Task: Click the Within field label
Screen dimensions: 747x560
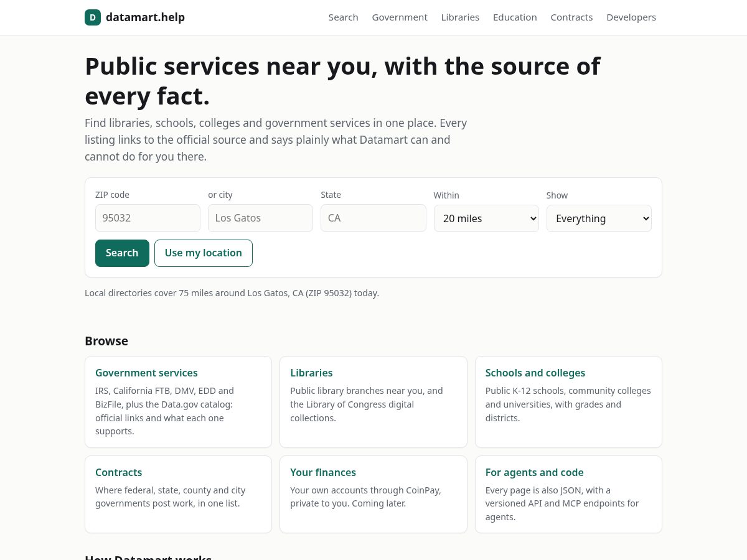Action: pos(446,195)
